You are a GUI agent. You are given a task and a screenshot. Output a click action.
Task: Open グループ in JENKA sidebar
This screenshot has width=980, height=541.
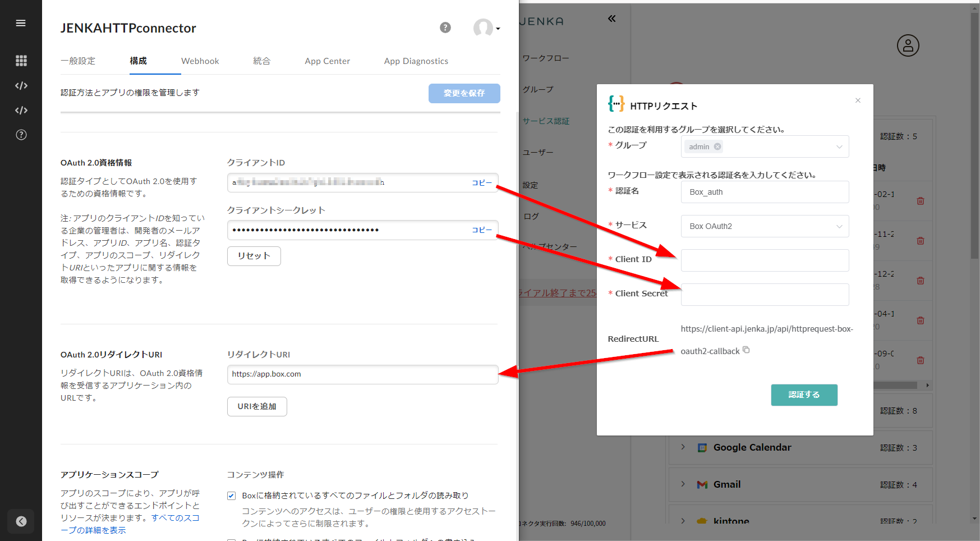[538, 90]
